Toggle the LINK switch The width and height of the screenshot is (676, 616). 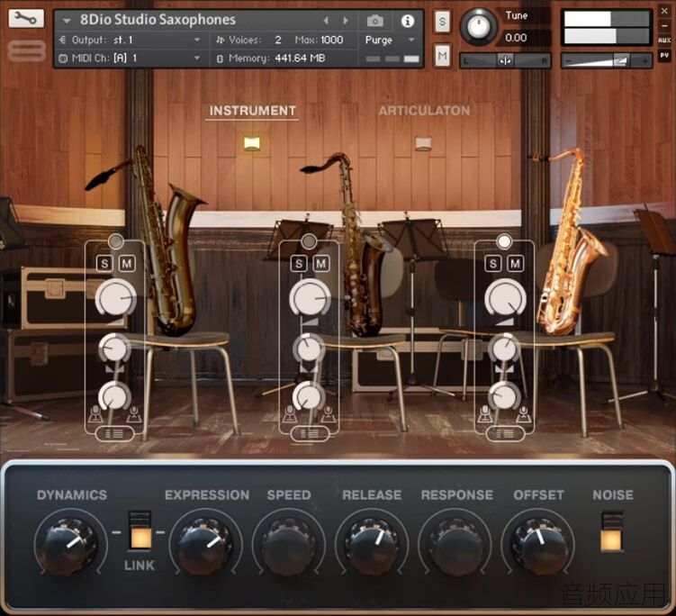point(140,531)
